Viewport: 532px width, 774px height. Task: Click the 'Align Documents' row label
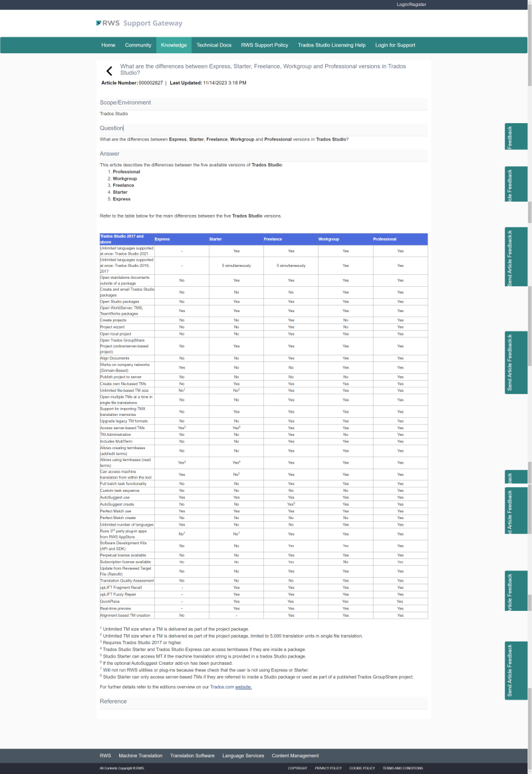[115, 358]
